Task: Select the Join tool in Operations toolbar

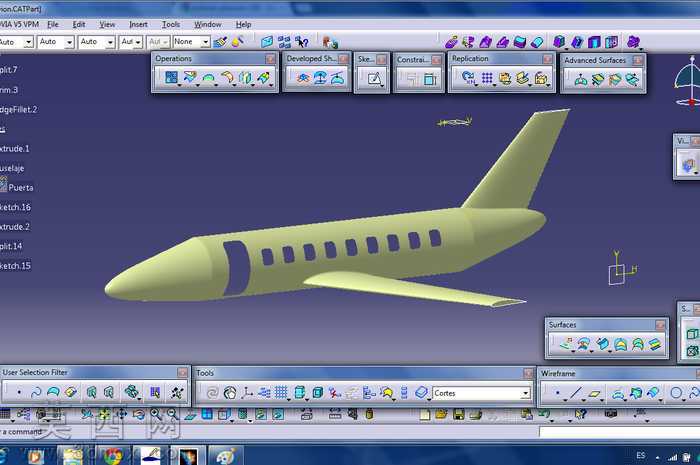Action: tap(171, 77)
